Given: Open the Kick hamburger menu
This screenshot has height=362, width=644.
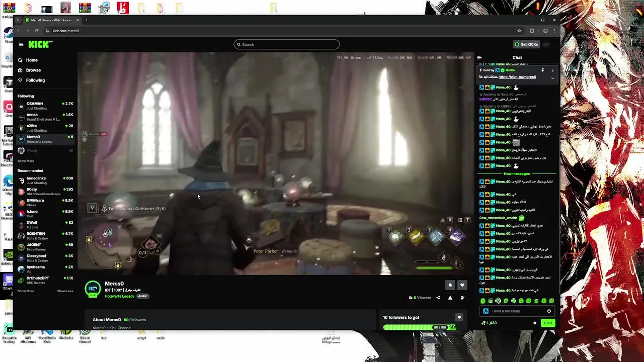Looking at the screenshot, I should [x=21, y=44].
